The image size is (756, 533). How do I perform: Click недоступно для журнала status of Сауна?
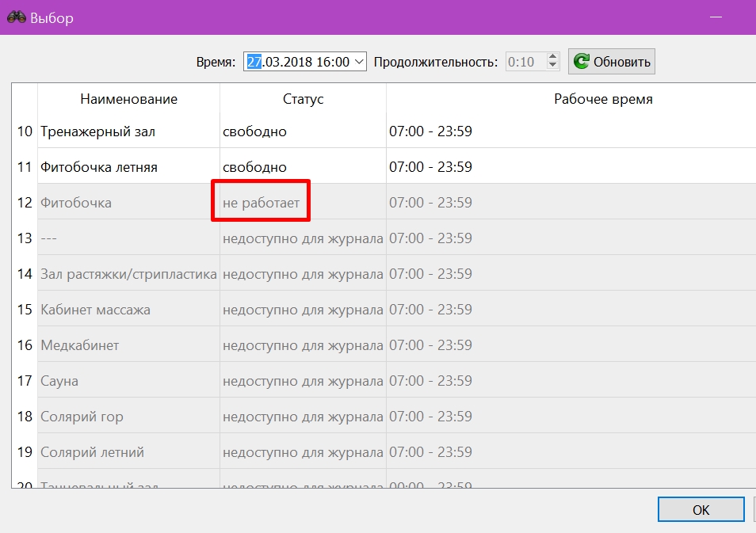pyautogui.click(x=303, y=381)
